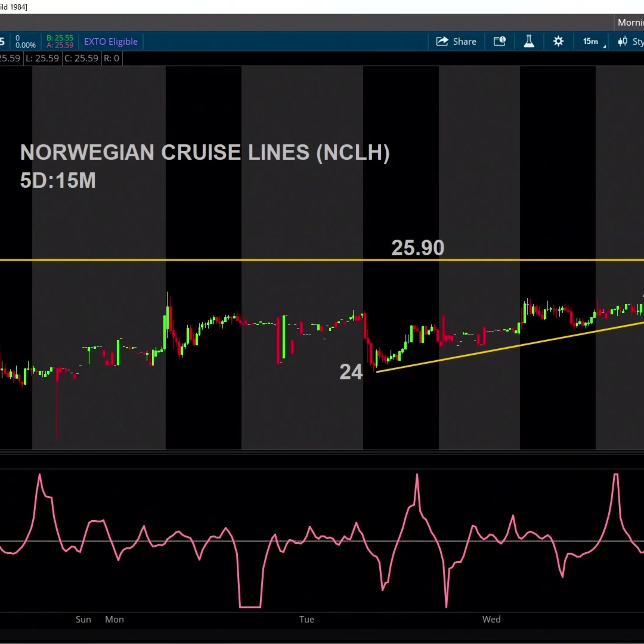Click the Share arrow icon

point(442,41)
